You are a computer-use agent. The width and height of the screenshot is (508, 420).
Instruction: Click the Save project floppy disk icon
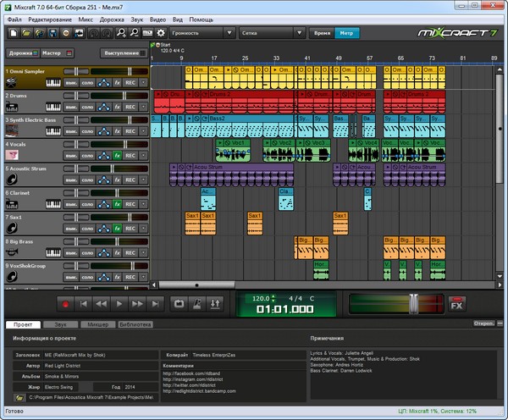pos(52,33)
